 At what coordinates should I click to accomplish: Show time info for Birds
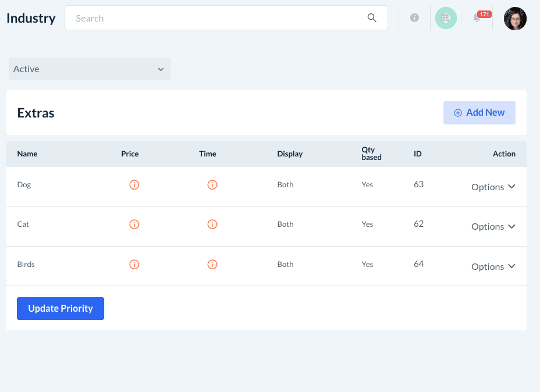click(x=212, y=265)
